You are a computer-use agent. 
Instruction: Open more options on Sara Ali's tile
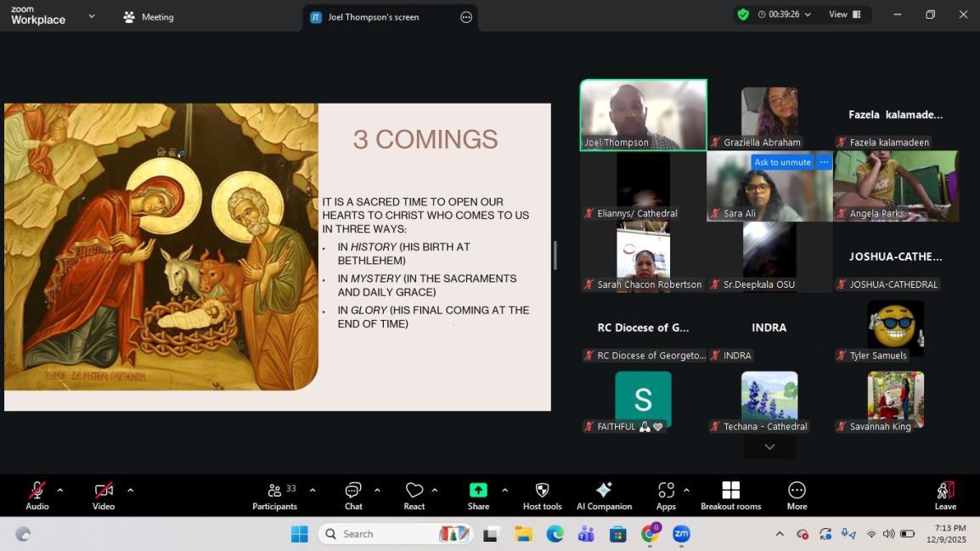(x=824, y=162)
